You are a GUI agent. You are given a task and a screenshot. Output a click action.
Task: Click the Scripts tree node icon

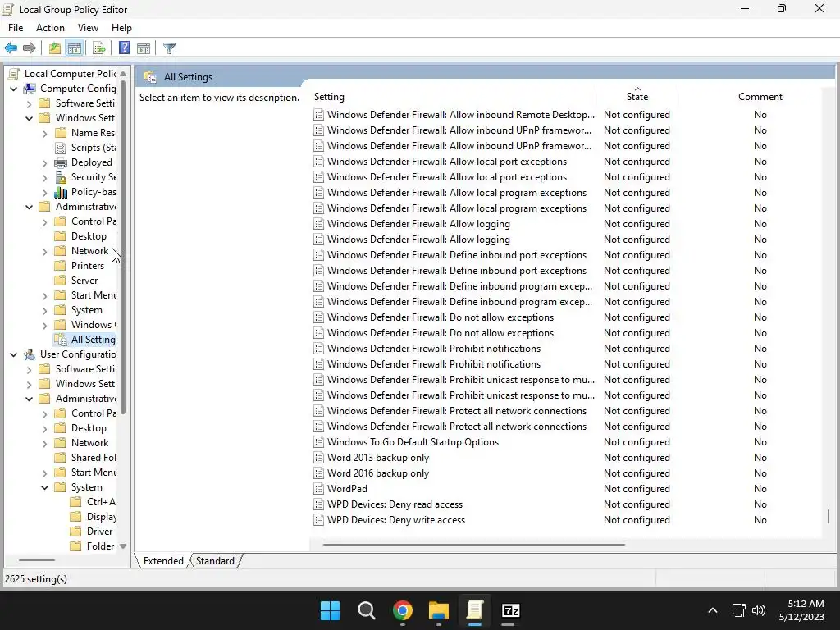click(x=61, y=148)
